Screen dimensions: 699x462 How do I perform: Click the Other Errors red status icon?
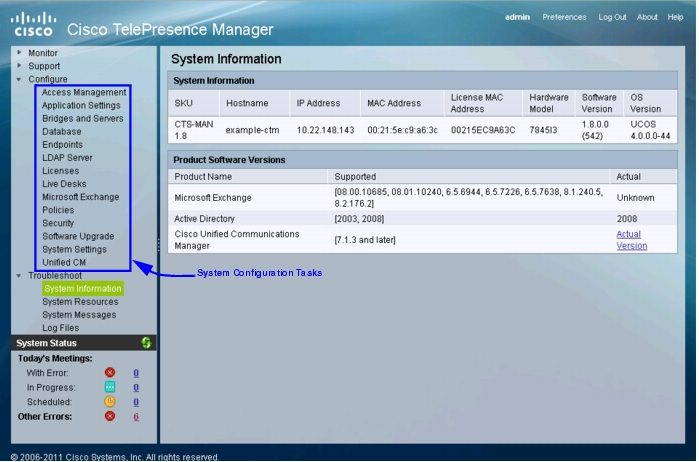point(110,417)
